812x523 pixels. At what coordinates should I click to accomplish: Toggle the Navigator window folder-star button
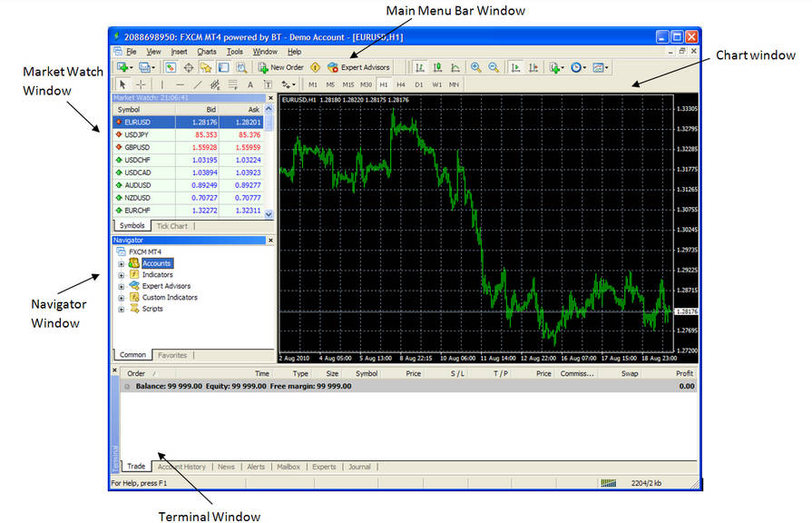(x=206, y=67)
